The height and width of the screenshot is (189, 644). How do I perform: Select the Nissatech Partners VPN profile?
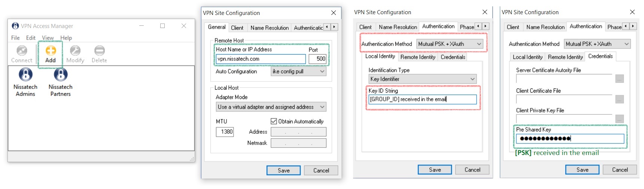pyautogui.click(x=60, y=82)
